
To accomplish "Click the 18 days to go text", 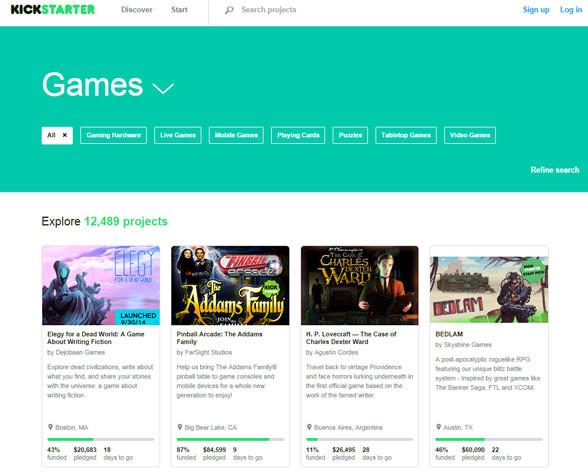I will [x=118, y=454].
